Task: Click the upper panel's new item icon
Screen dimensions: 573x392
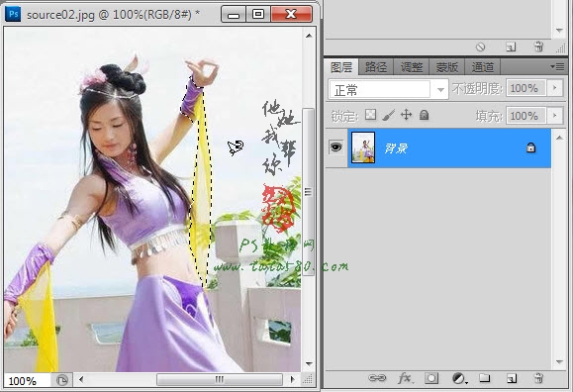Action: (x=511, y=47)
